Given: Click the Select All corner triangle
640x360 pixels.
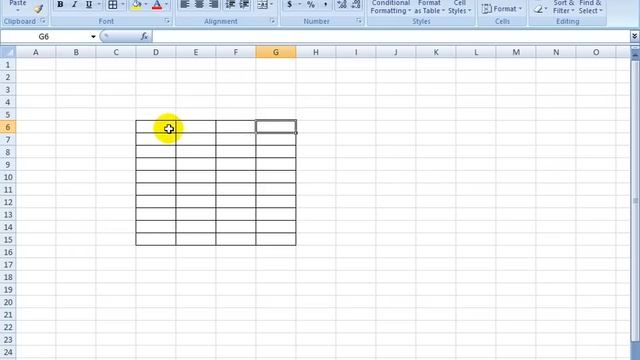Looking at the screenshot, I should pyautogui.click(x=8, y=52).
